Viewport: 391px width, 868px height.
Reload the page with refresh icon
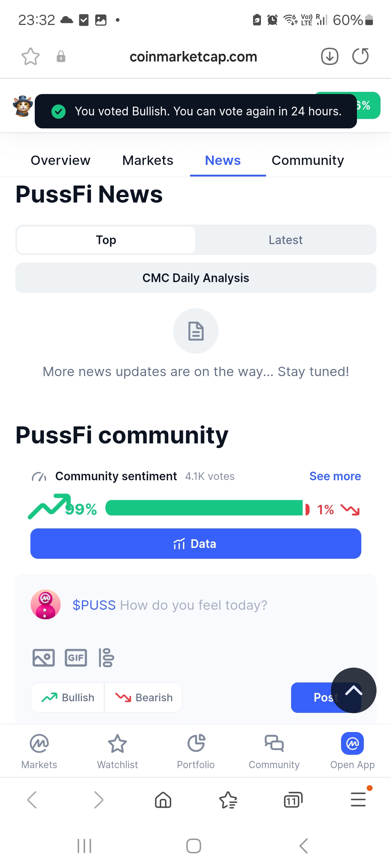click(x=361, y=56)
